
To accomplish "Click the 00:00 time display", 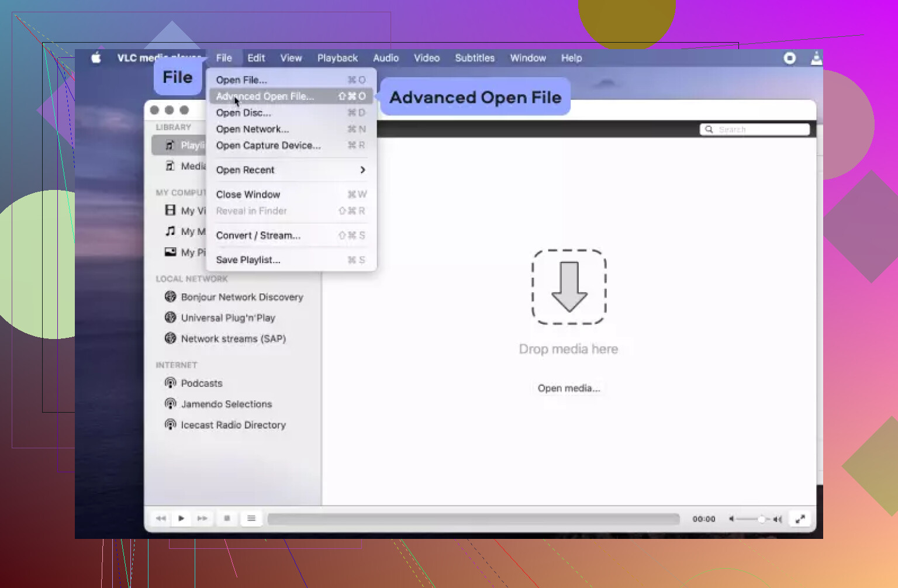I will (x=704, y=519).
